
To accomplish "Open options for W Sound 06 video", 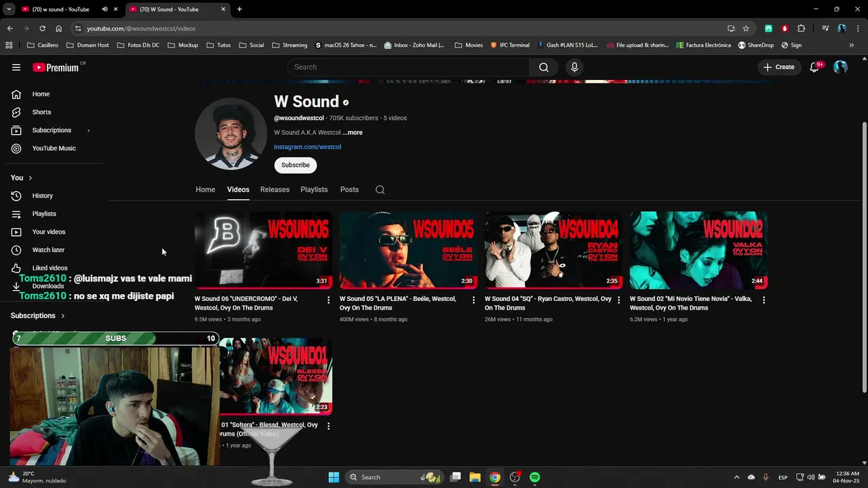I will pyautogui.click(x=328, y=300).
